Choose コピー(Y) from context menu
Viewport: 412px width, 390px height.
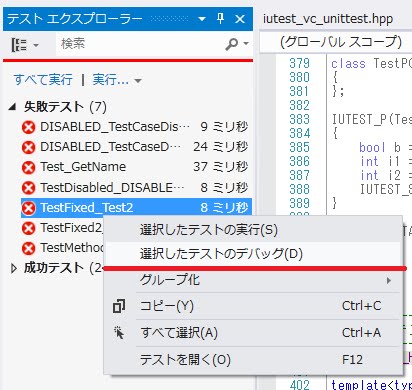click(x=253, y=306)
